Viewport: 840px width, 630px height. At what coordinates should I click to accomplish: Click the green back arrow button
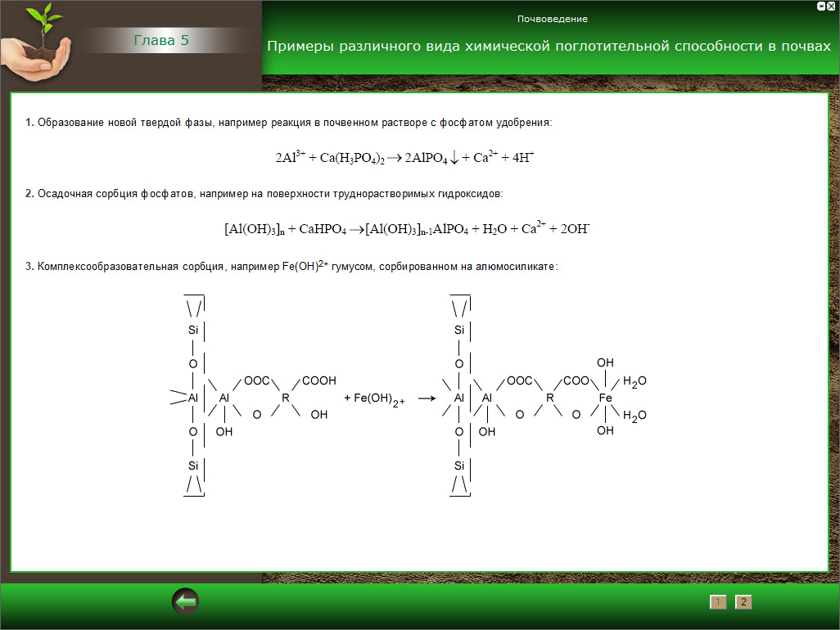[x=185, y=602]
